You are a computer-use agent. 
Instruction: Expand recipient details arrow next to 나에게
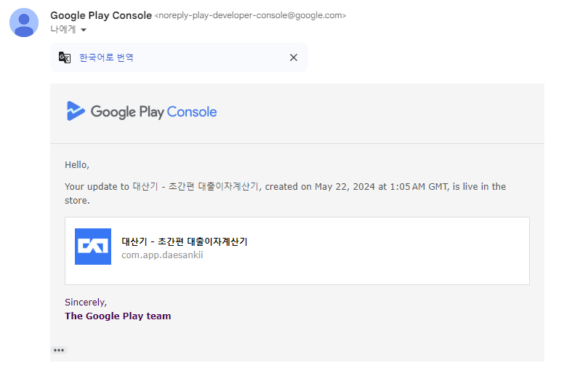coord(84,30)
